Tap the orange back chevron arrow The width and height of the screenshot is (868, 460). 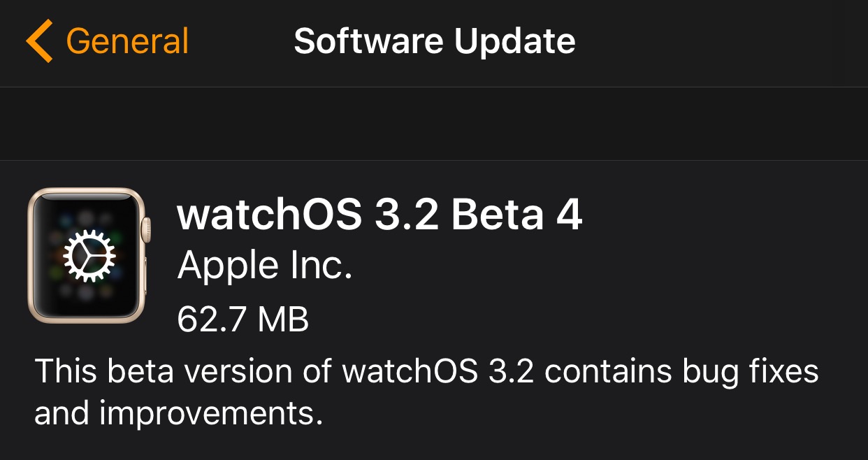coord(39,41)
